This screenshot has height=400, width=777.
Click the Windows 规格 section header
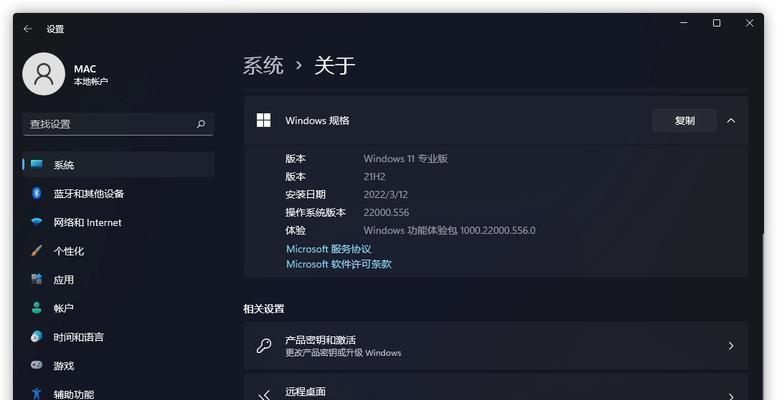coord(496,120)
